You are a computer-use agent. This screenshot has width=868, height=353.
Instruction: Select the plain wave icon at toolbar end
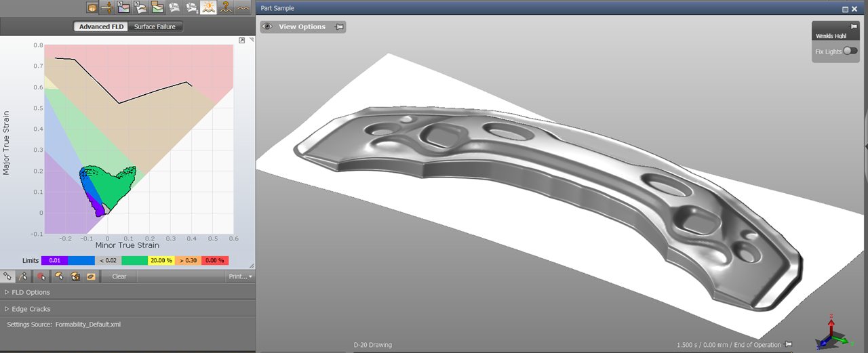[x=242, y=8]
